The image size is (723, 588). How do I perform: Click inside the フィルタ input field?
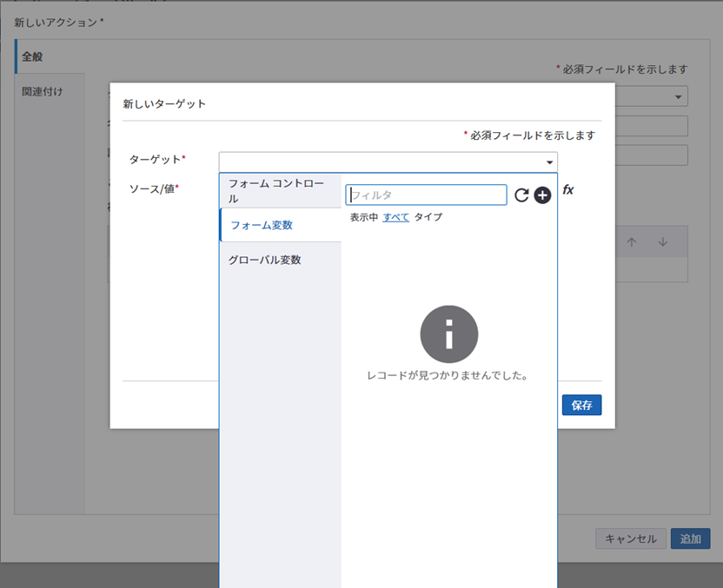426,195
